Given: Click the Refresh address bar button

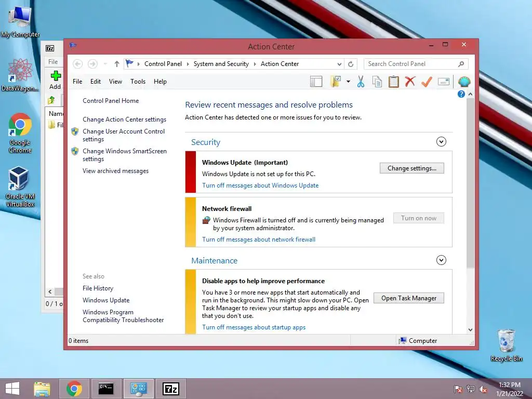Looking at the screenshot, I should (351, 64).
